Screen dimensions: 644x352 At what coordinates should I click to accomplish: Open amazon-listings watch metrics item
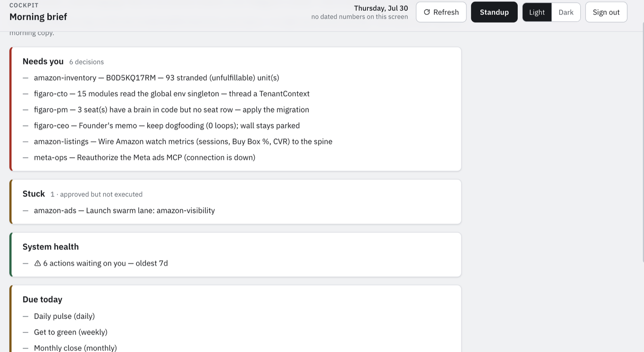[x=183, y=141]
